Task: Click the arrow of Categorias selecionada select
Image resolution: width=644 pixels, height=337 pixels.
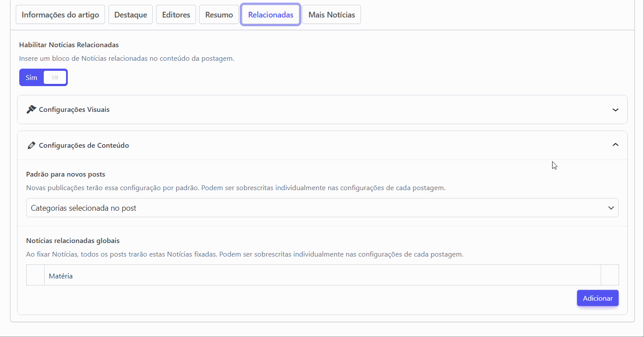Action: pyautogui.click(x=611, y=208)
